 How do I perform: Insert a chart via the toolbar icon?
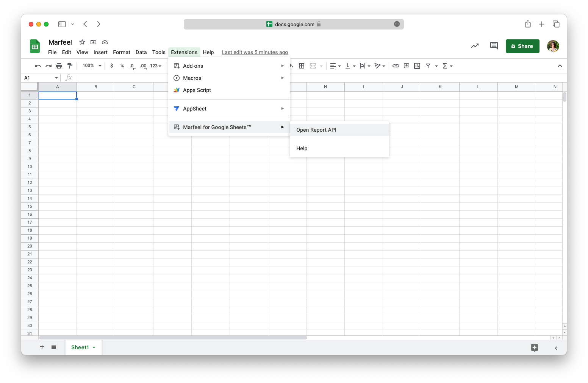tap(417, 65)
